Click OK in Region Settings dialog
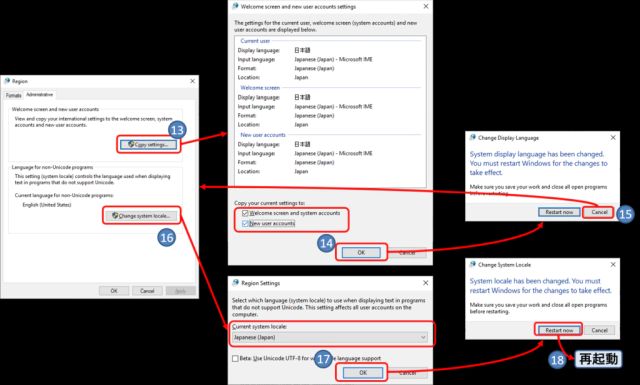 363,372
